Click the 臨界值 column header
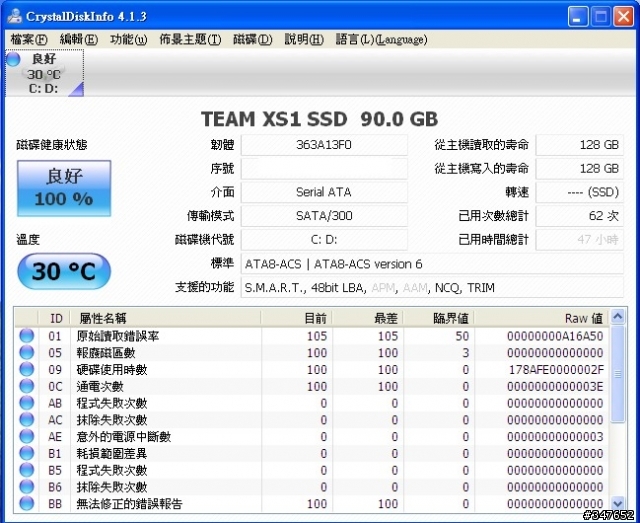Image resolution: width=640 pixels, height=523 pixels. pyautogui.click(x=438, y=318)
